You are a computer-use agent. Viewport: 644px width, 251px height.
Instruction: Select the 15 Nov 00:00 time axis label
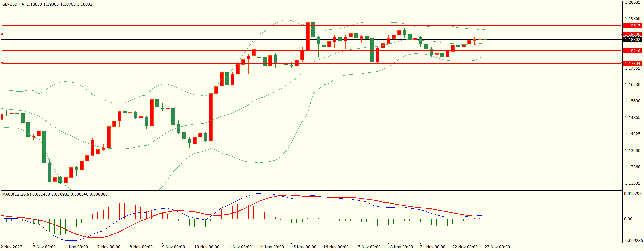[x=304, y=247]
